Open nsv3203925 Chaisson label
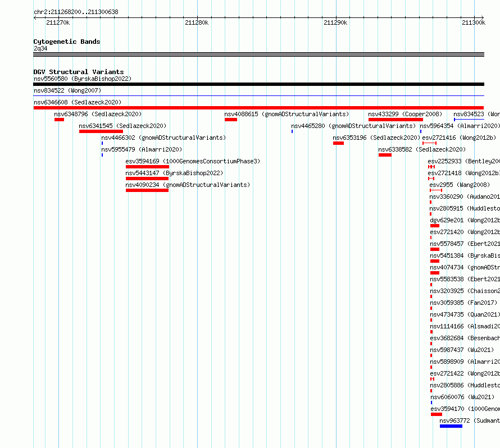Screen dimensions: 500x448 (x=465, y=291)
